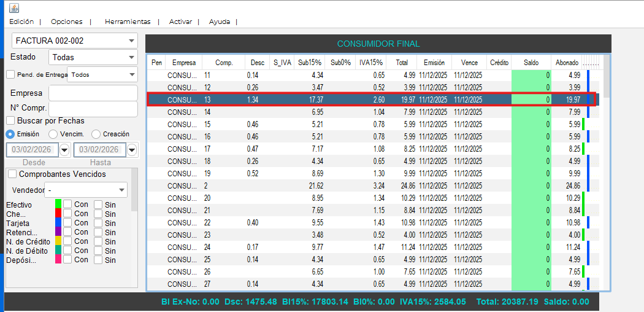Open the Estado dropdown showing Todas
The width and height of the screenshot is (644, 312).
click(131, 58)
